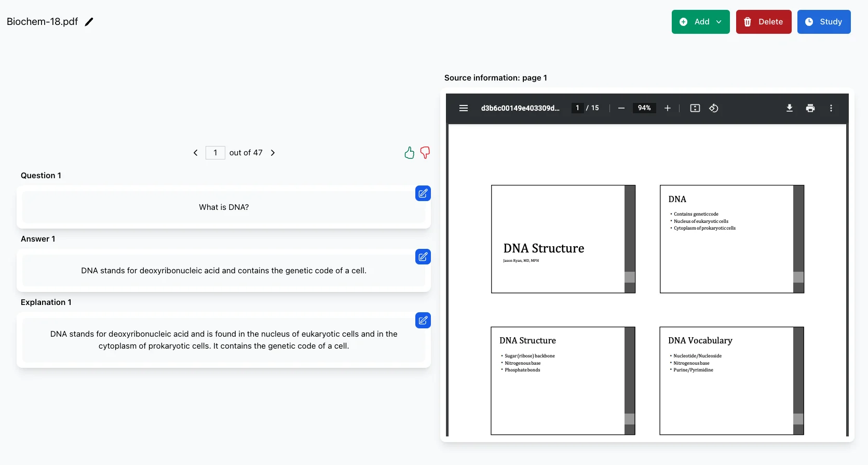Image resolution: width=868 pixels, height=465 pixels.
Task: Click the red thumbs down icon
Action: click(425, 153)
